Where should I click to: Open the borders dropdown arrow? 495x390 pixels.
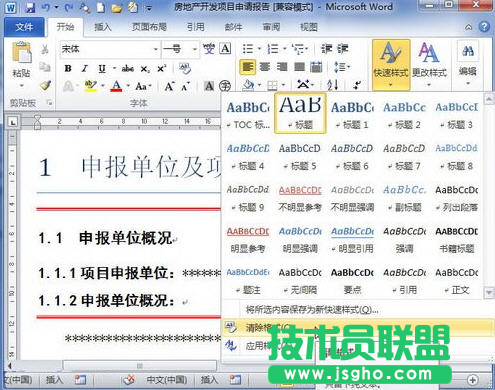click(x=284, y=85)
